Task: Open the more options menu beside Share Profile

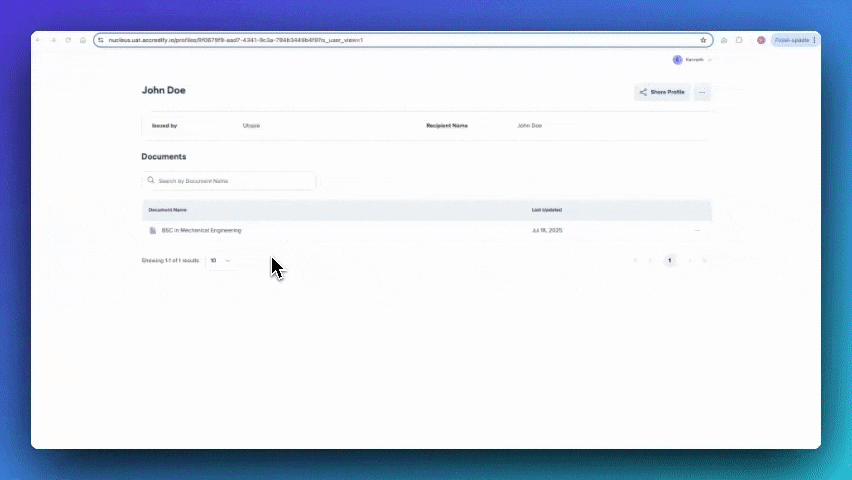Action: pyautogui.click(x=702, y=92)
